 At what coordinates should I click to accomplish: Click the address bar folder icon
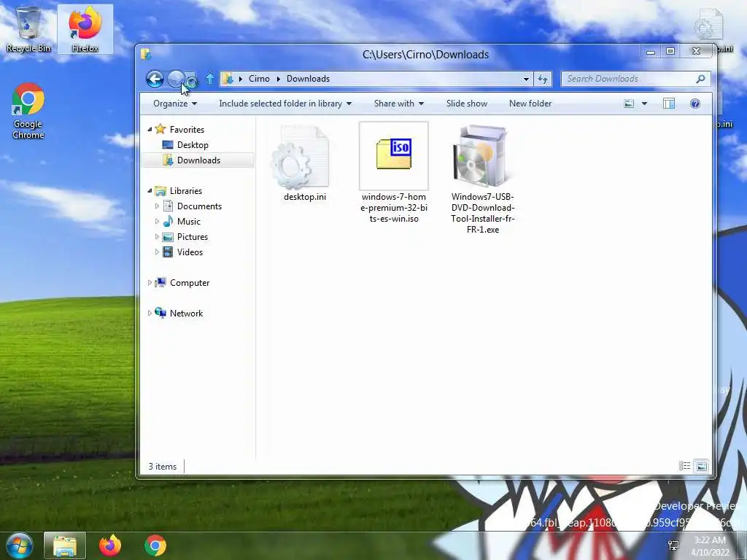click(x=228, y=79)
